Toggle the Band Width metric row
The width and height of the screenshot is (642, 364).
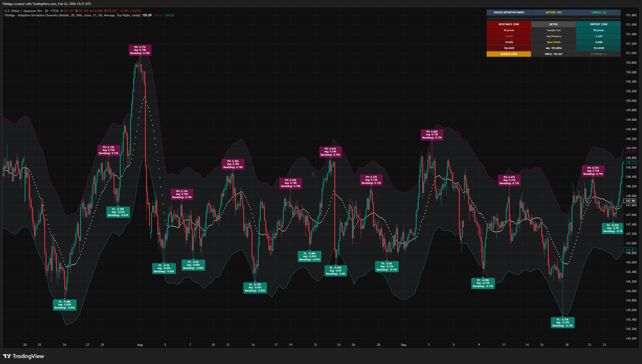[554, 42]
